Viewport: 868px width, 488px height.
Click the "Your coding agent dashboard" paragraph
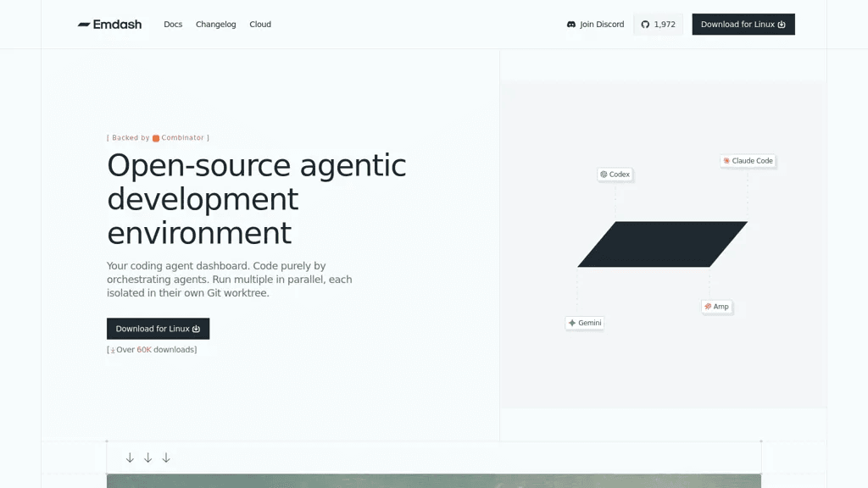pyautogui.click(x=230, y=280)
